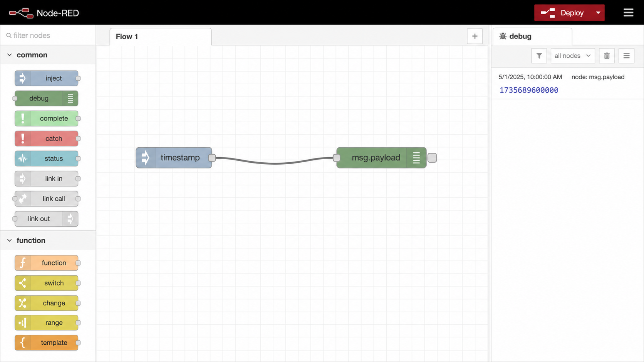Select the link out node in palette
644x362 pixels.
(x=47, y=219)
